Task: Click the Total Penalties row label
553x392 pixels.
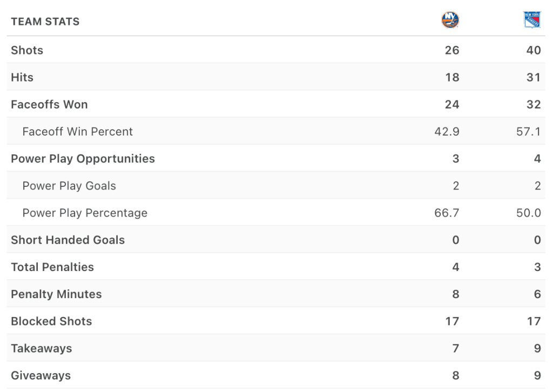Action: (52, 267)
